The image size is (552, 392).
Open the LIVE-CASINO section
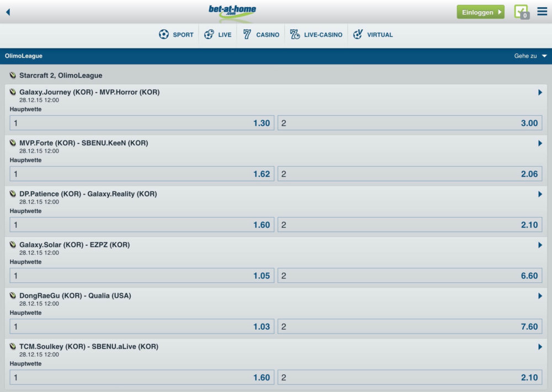pos(316,34)
